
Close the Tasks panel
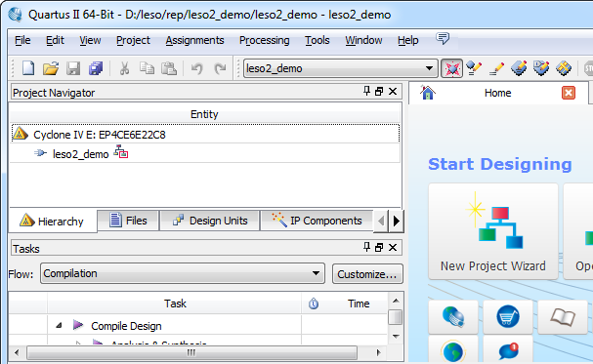click(393, 247)
